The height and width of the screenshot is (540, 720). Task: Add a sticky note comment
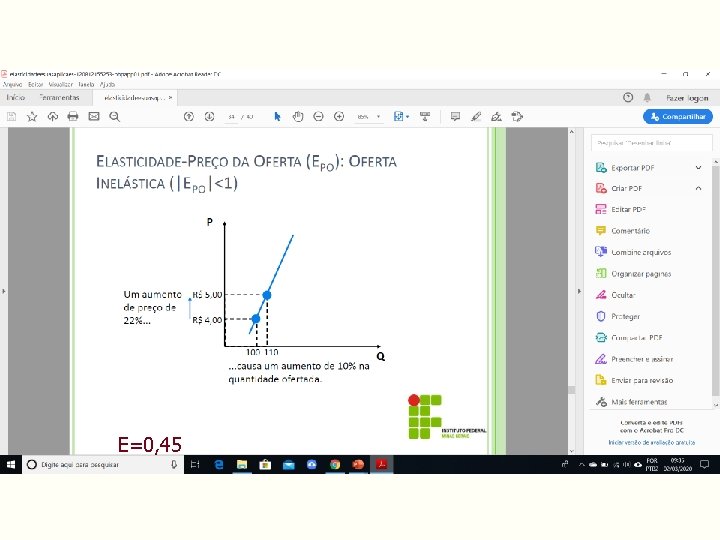click(x=455, y=117)
